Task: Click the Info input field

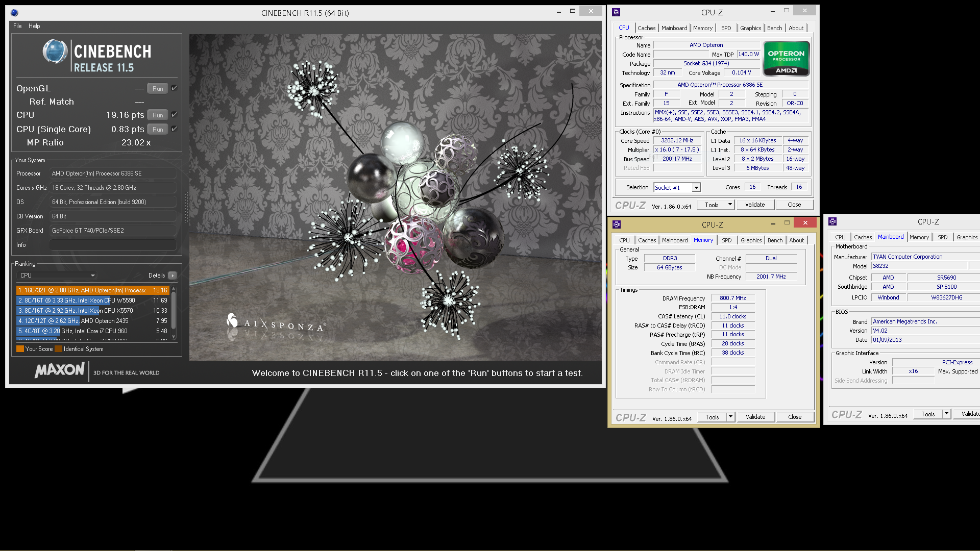Action: click(113, 245)
